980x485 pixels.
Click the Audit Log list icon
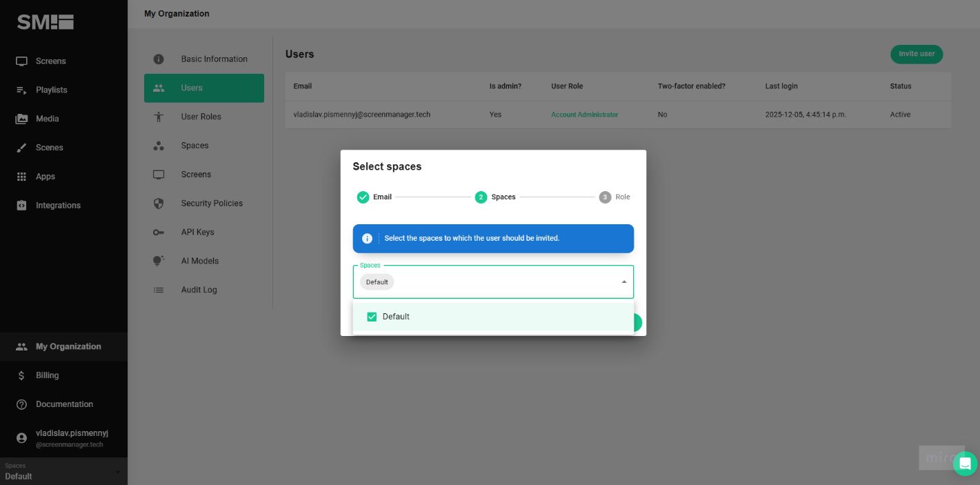[159, 290]
